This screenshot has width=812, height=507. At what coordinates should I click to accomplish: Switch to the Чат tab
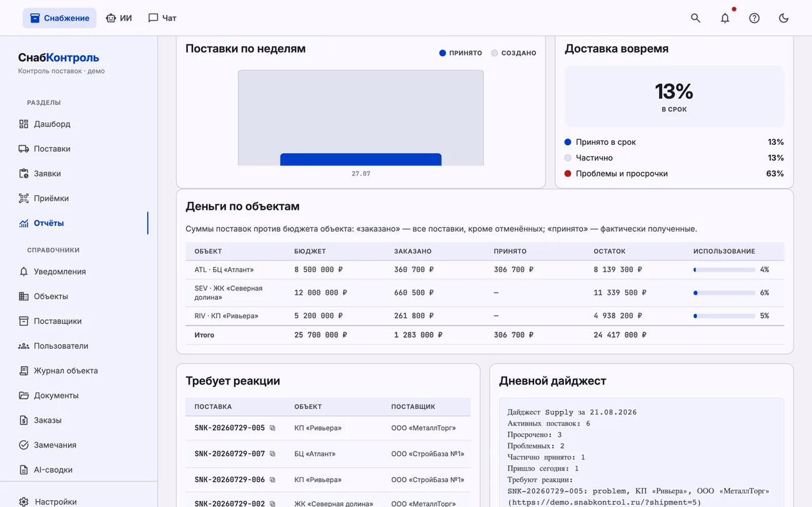pyautogui.click(x=162, y=18)
